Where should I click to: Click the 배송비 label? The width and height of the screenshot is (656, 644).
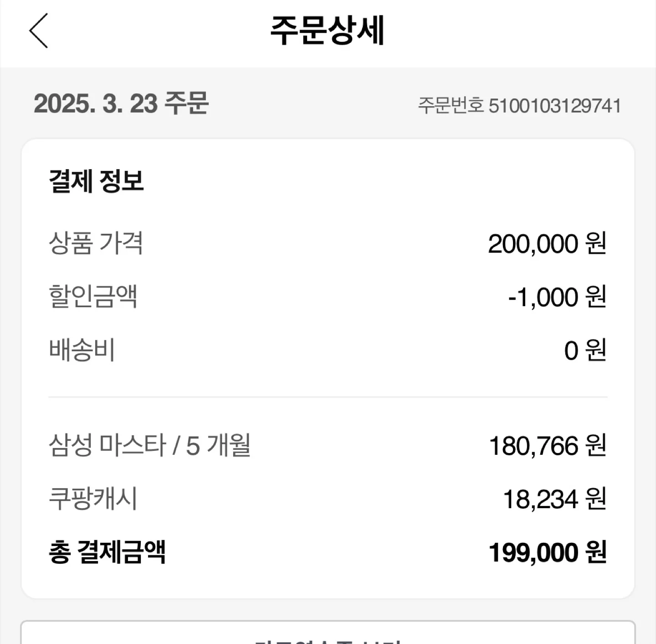(x=82, y=350)
